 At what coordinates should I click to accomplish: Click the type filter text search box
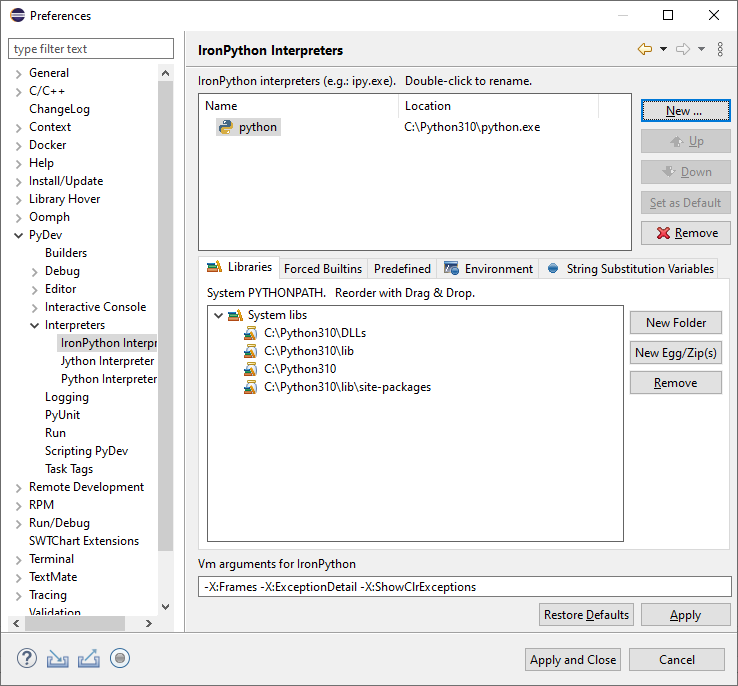pyautogui.click(x=92, y=49)
